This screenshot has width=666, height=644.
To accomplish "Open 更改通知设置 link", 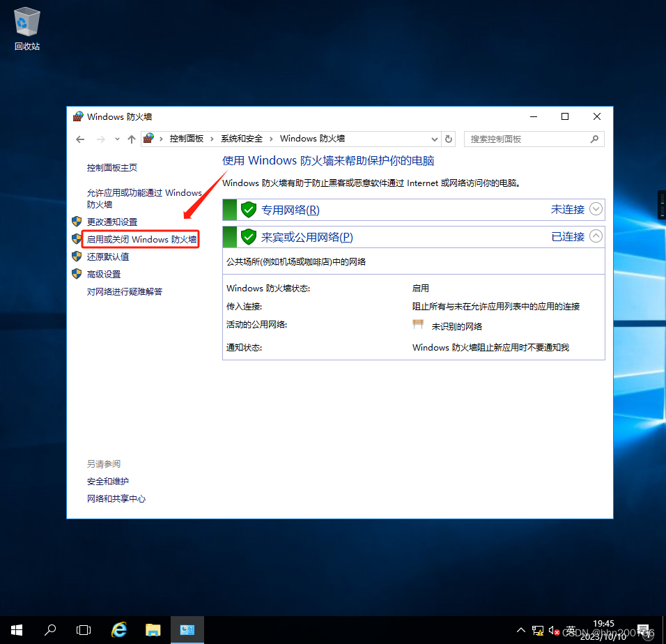I will click(112, 222).
